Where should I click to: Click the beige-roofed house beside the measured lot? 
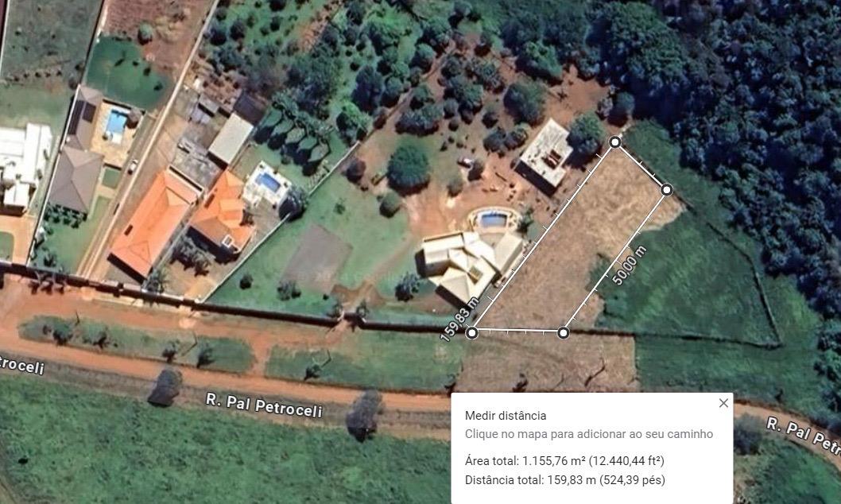pos(471,265)
